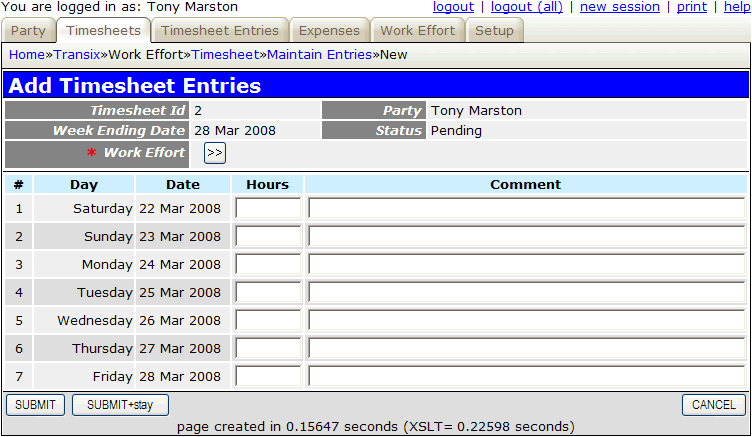The width and height of the screenshot is (752, 437).
Task: Open the Timesheet Entries tab
Action: pyautogui.click(x=220, y=31)
